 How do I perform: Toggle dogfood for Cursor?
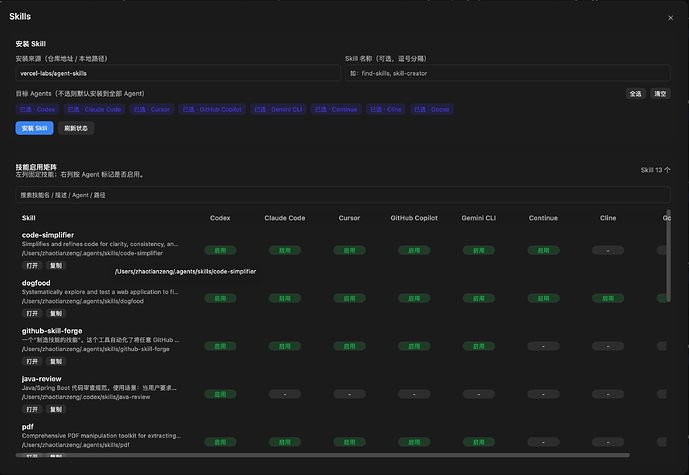click(x=349, y=298)
